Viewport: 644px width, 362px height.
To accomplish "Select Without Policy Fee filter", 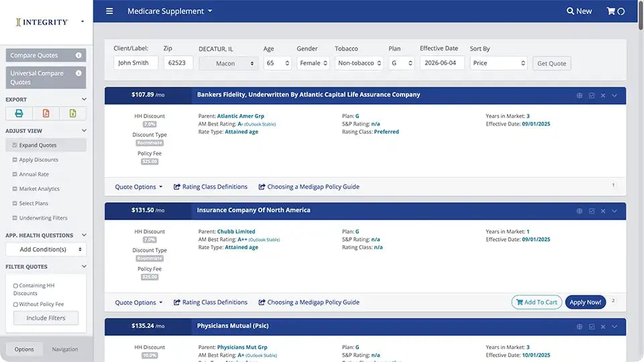I will [15, 304].
